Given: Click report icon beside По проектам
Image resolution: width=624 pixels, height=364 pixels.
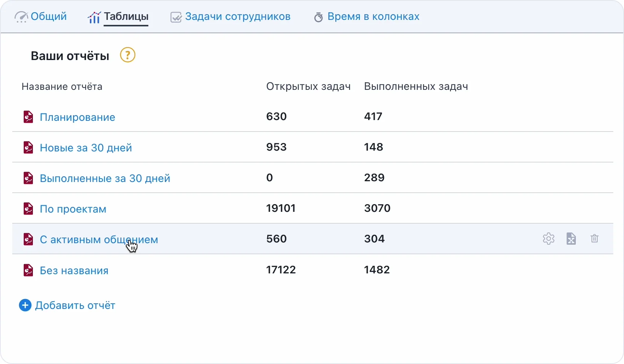Looking at the screenshot, I should coord(28,209).
